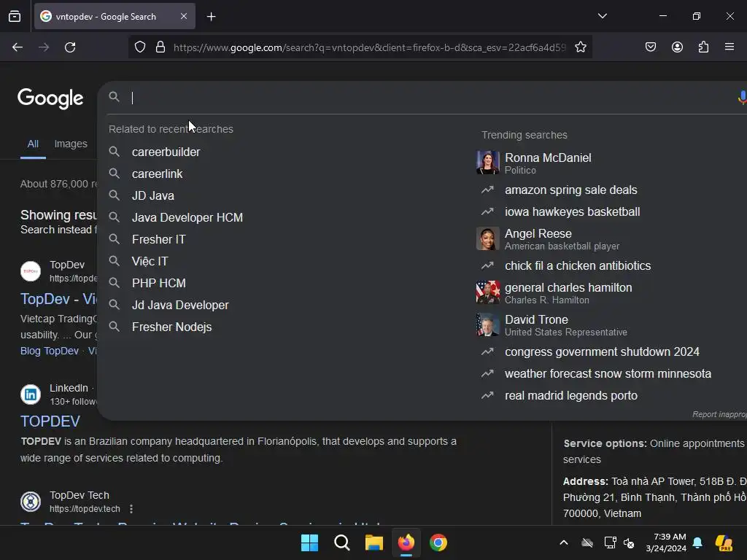Open general charles hamilton trending search
Image resolution: width=747 pixels, height=560 pixels.
click(568, 293)
